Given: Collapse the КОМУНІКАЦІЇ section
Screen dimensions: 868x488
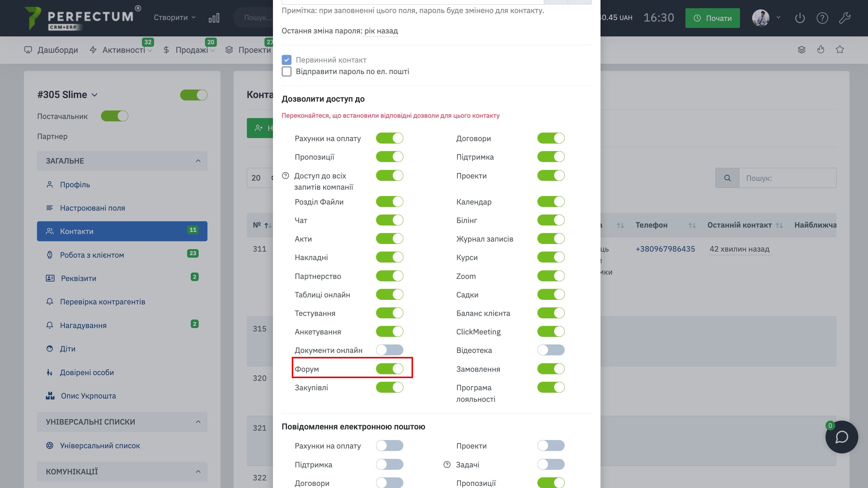Looking at the screenshot, I should tap(122, 472).
